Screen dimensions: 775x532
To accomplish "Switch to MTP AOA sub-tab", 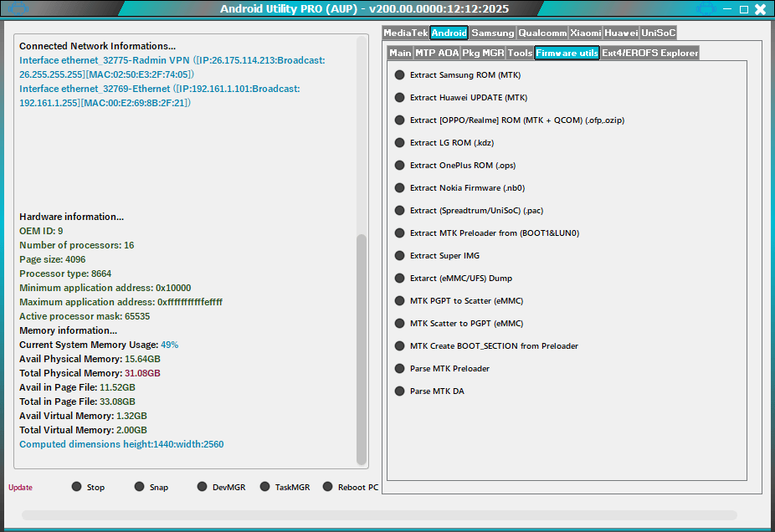I will (437, 53).
